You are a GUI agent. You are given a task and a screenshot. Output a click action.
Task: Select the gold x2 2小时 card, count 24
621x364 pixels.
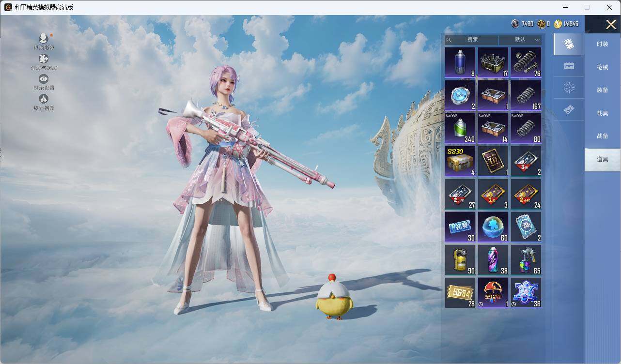(x=526, y=194)
